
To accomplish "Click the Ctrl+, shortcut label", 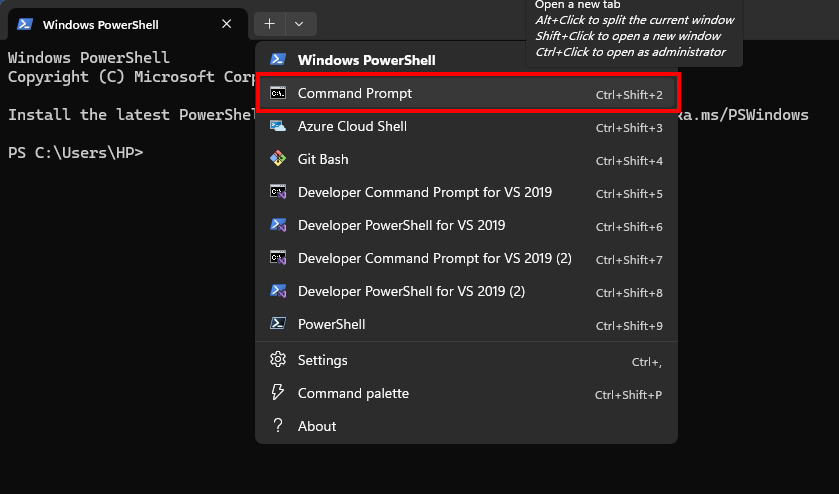I will tap(646, 362).
